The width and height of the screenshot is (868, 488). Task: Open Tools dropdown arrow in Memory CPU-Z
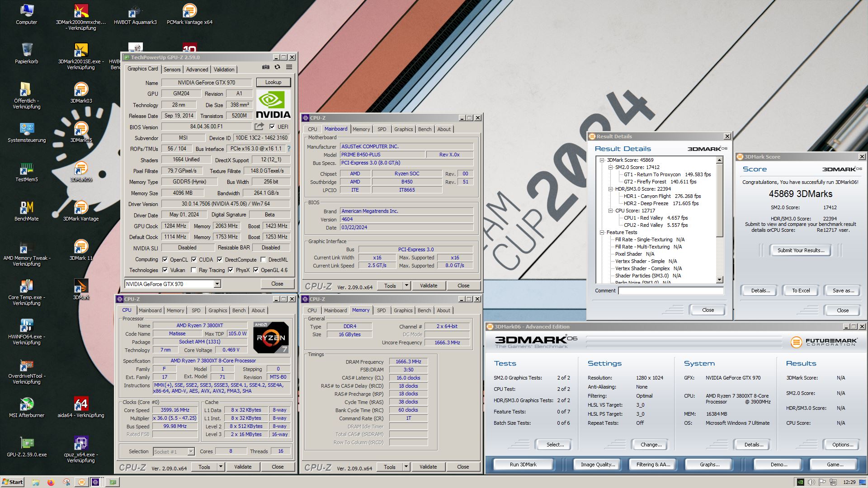(x=406, y=467)
